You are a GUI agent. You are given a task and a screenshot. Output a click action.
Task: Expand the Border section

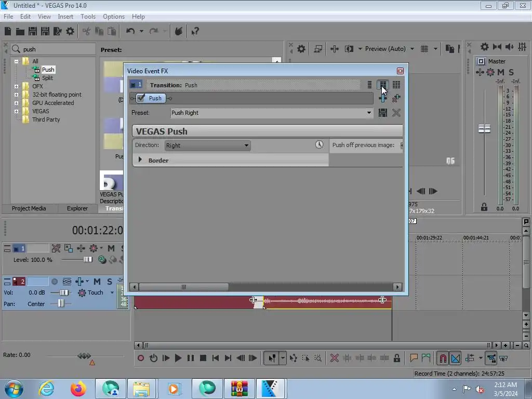[x=140, y=159]
